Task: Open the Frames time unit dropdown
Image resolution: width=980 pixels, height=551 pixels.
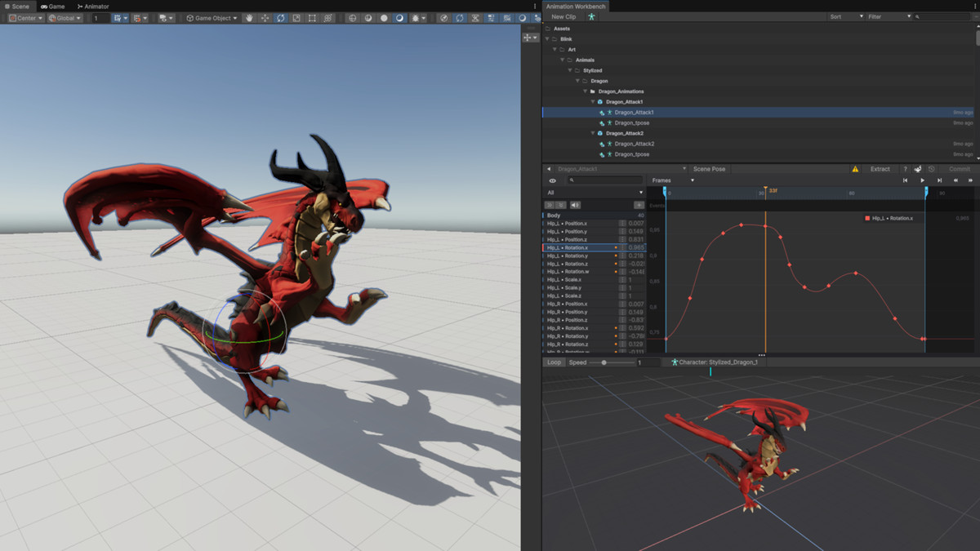Action: [x=673, y=180]
